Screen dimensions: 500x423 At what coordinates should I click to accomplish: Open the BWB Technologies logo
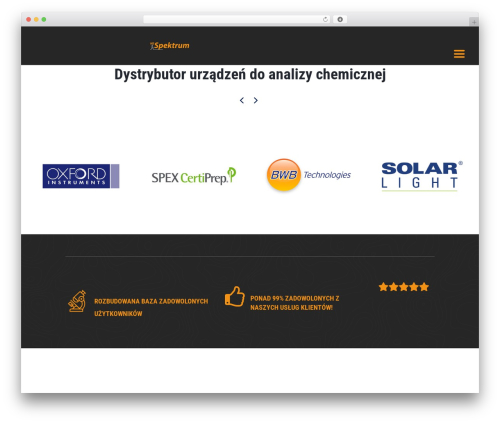[x=309, y=175]
